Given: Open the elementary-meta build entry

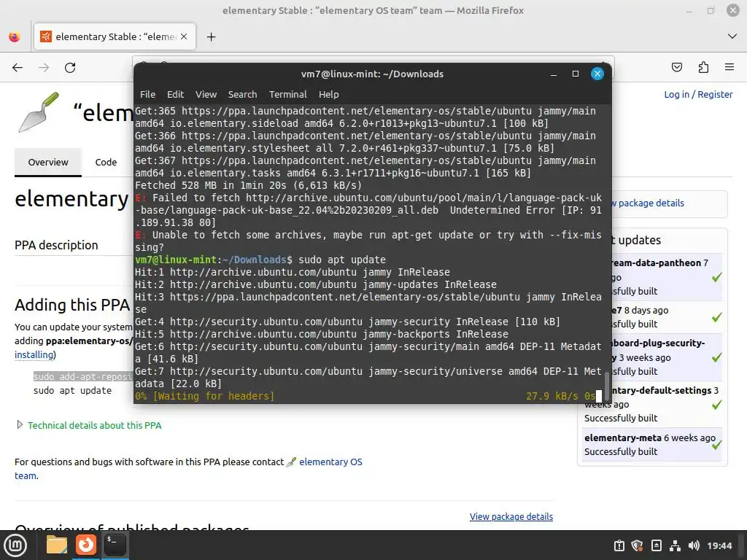Looking at the screenshot, I should (623, 437).
